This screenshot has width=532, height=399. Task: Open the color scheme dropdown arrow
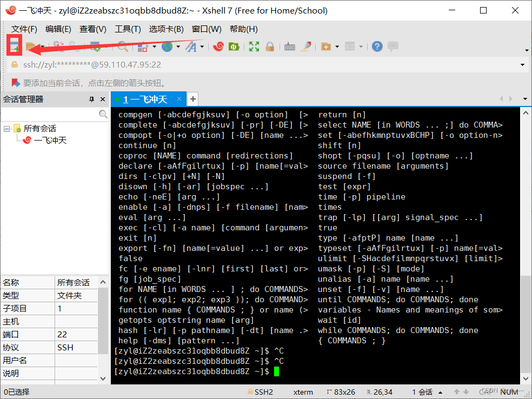click(x=154, y=46)
